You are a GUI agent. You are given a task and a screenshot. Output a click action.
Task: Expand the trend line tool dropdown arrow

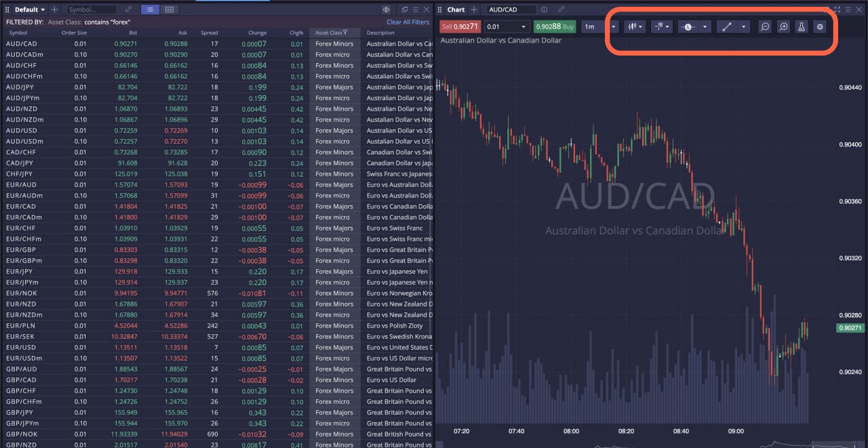click(x=744, y=26)
